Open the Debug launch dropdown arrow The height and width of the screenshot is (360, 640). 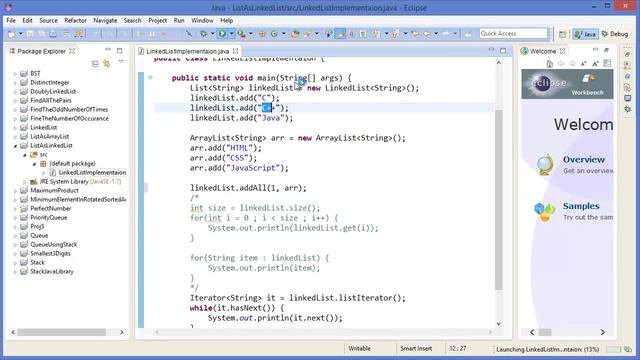pos(212,34)
